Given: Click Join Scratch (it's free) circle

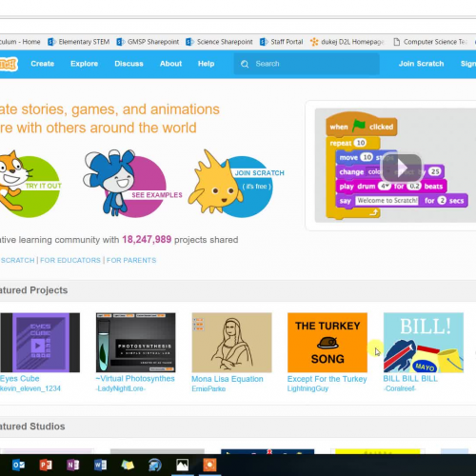Looking at the screenshot, I should [236, 185].
